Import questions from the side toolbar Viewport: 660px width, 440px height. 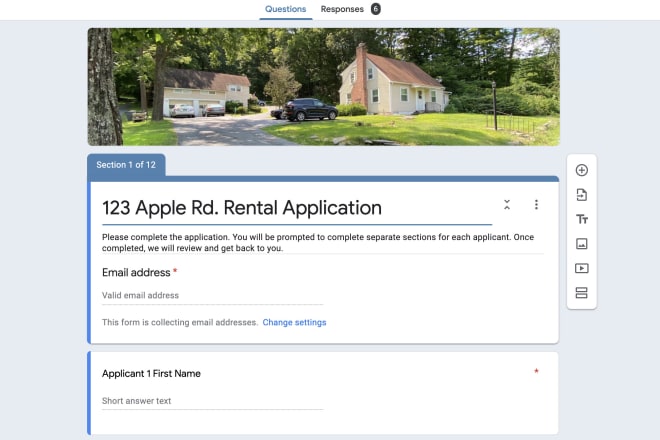point(582,195)
